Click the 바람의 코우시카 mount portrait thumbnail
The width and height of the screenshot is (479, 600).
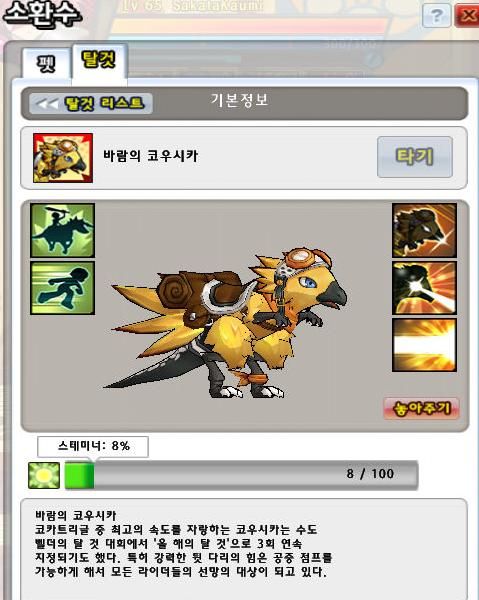point(63,158)
